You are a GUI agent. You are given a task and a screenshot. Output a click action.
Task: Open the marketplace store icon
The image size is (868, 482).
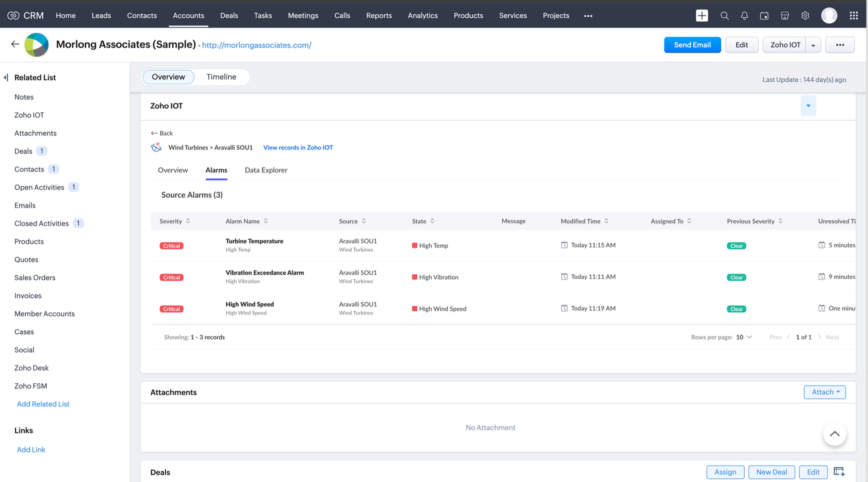[784, 16]
